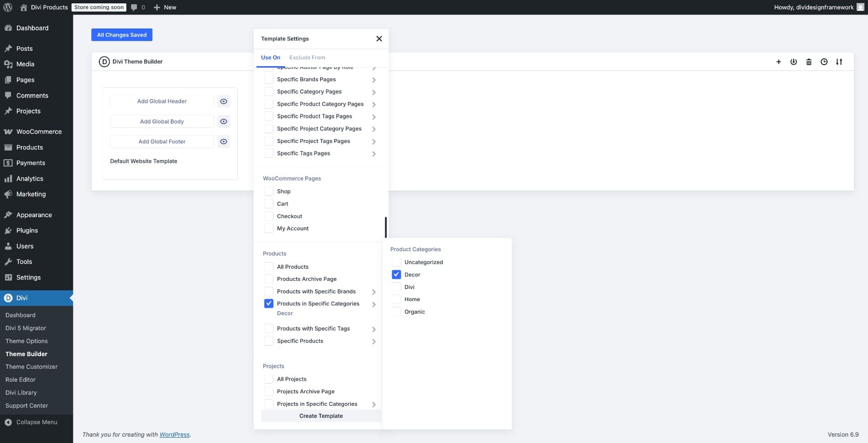
Task: Open the editing history clock icon
Action: click(x=824, y=62)
